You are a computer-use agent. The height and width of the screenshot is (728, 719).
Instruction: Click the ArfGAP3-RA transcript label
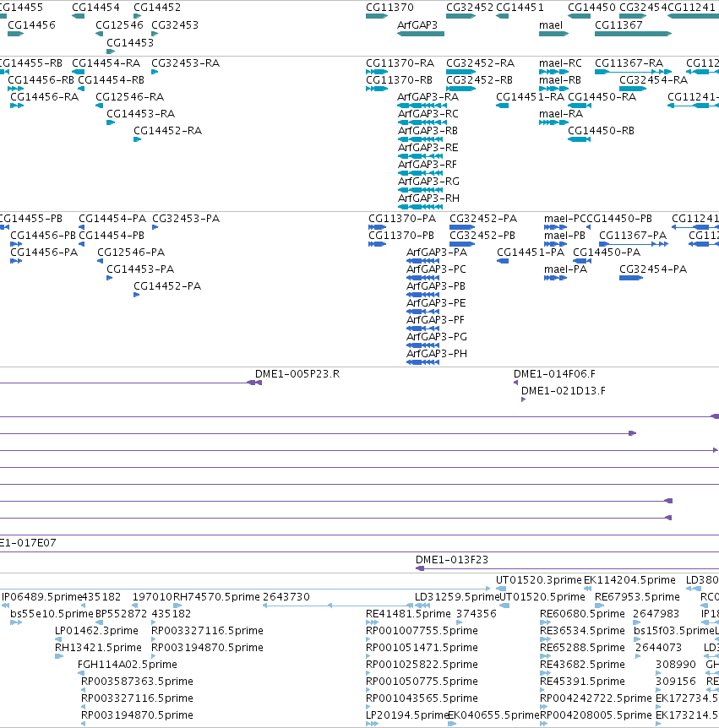click(428, 96)
